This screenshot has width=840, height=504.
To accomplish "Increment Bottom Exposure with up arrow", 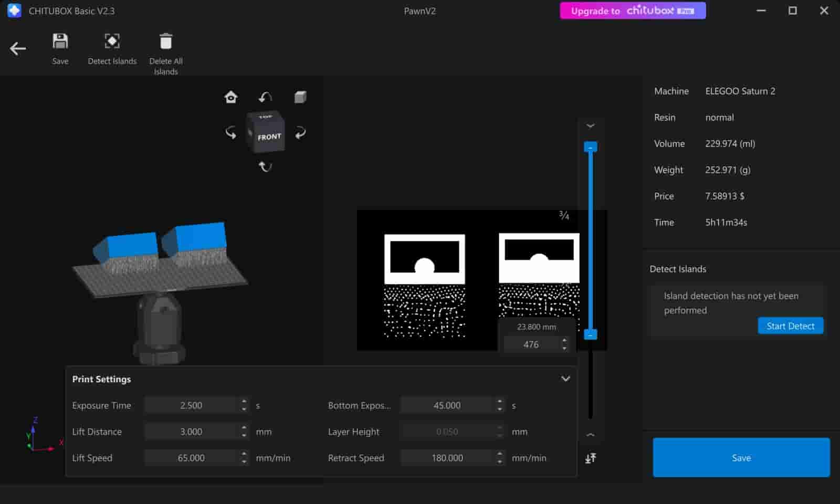I will (500, 402).
